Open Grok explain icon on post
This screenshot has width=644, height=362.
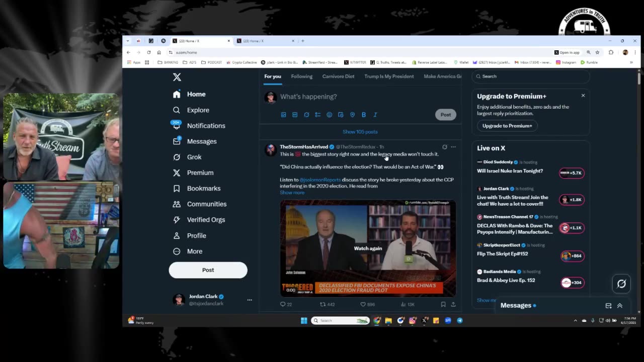coord(444,147)
